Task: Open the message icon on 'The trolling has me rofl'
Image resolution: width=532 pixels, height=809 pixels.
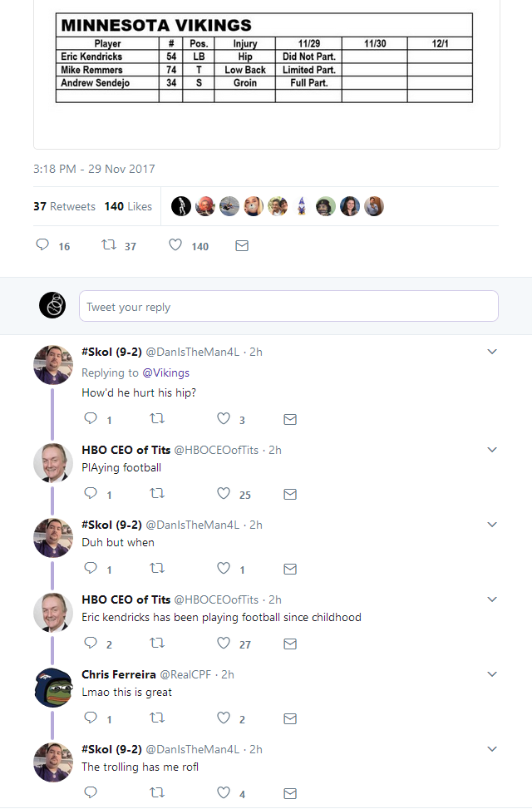Action: tap(289, 792)
